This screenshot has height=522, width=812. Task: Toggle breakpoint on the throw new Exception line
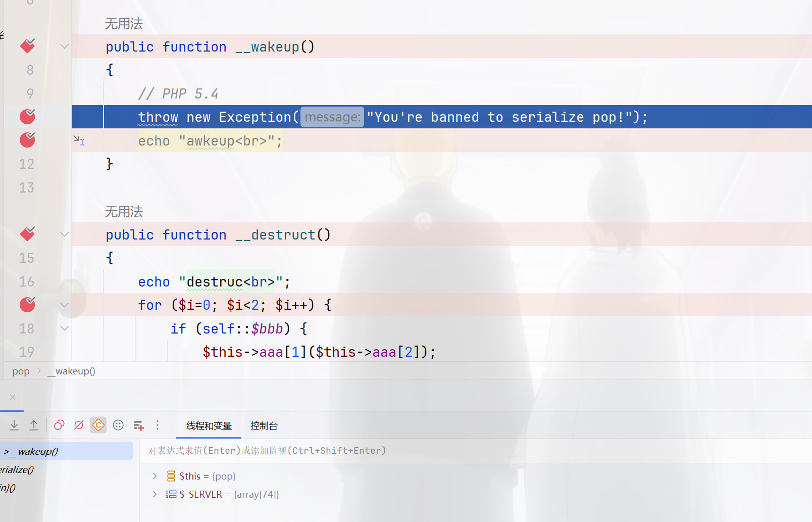coord(27,117)
